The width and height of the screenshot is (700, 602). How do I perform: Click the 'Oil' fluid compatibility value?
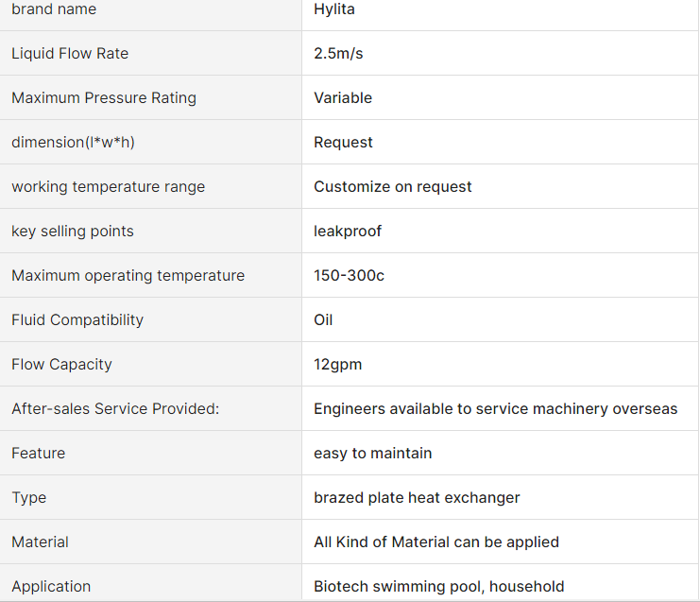pyautogui.click(x=323, y=320)
